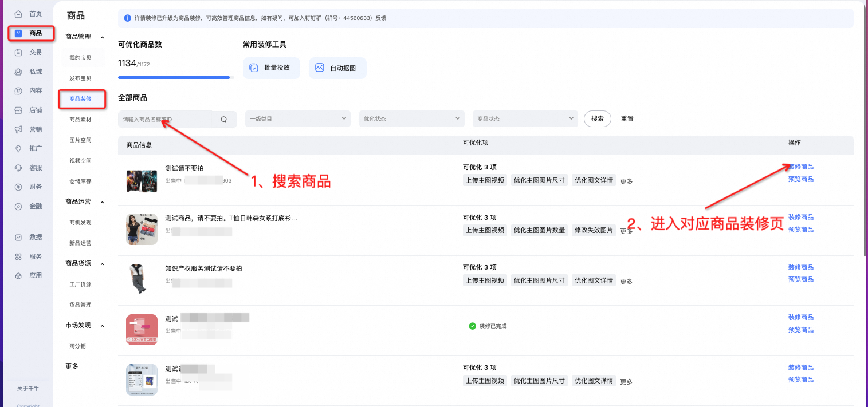Open the 数据 chart icon
The image size is (868, 407).
(18, 237)
